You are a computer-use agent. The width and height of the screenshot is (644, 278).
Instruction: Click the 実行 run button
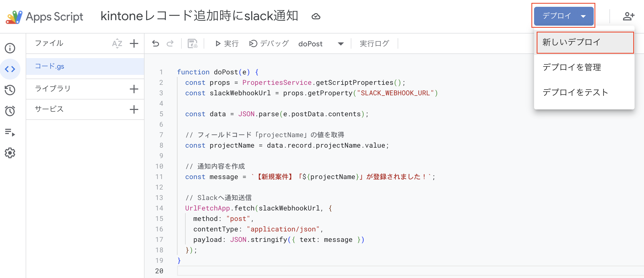[x=227, y=43]
